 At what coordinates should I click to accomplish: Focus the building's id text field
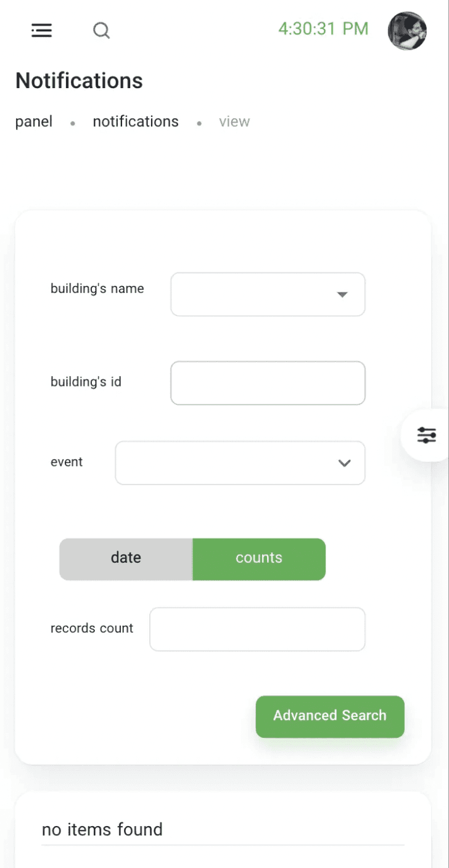(x=268, y=383)
